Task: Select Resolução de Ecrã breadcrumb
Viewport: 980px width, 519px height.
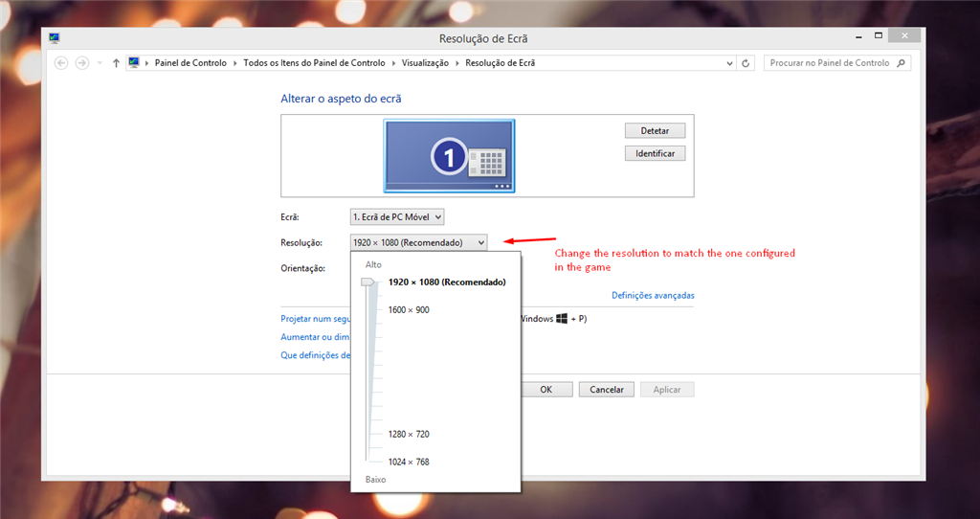Action: coord(500,63)
